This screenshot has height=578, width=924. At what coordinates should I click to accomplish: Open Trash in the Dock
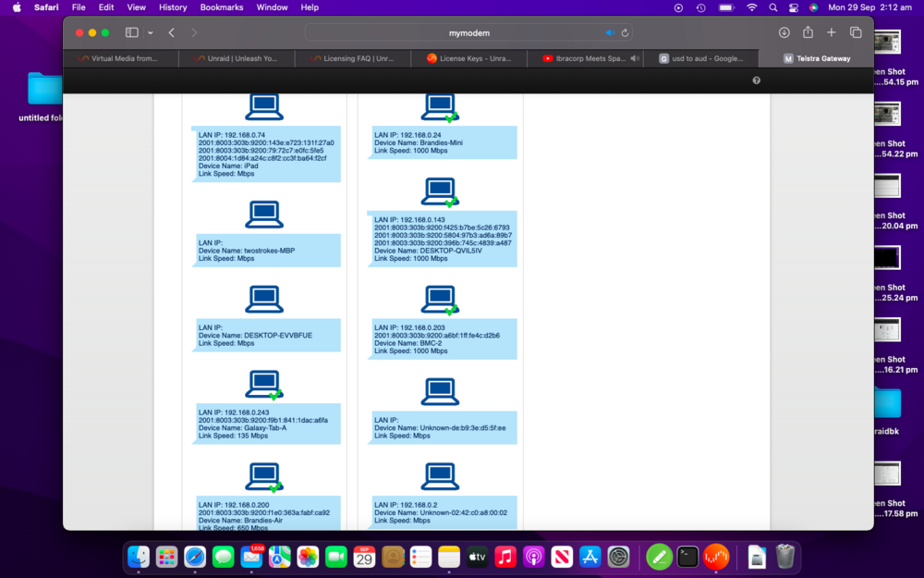784,556
